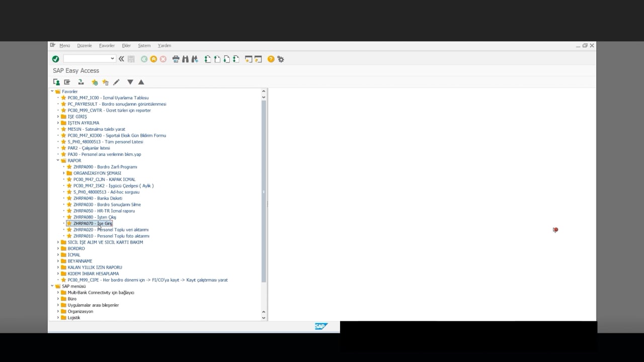Expand the ICMAL folder
The width and height of the screenshot is (644, 362).
click(58, 255)
